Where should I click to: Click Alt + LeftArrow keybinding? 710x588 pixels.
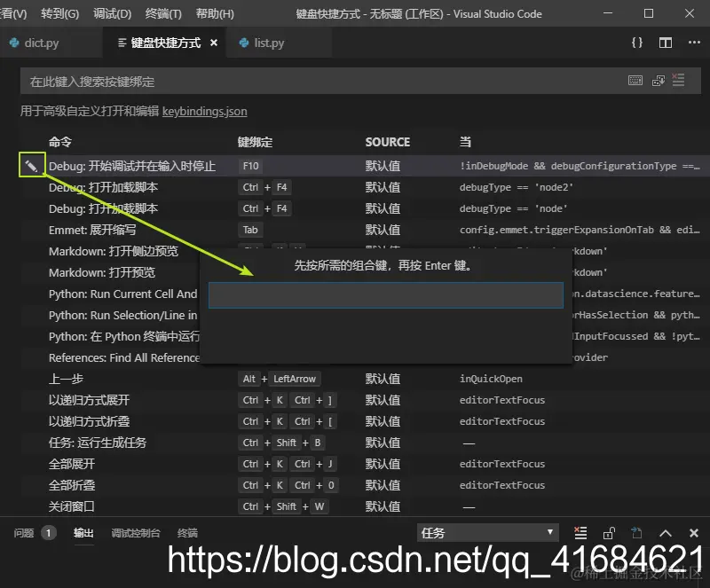pos(280,379)
